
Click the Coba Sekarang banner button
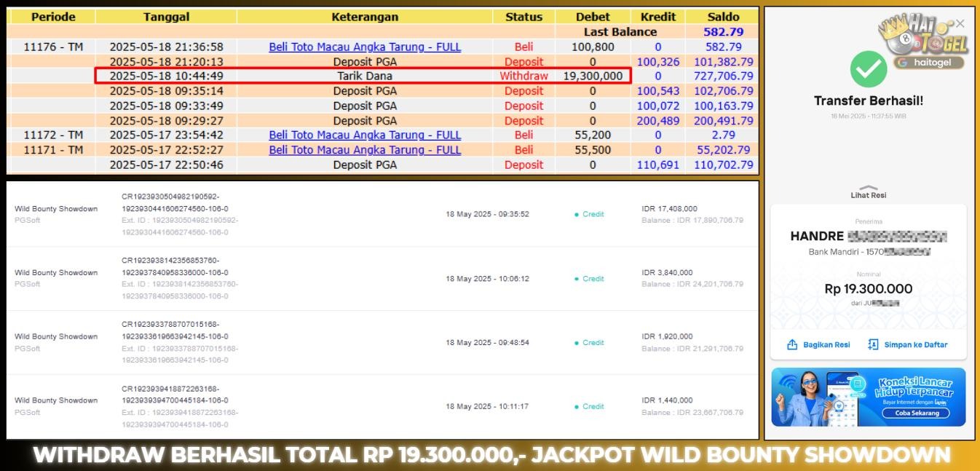pyautogui.click(x=916, y=413)
